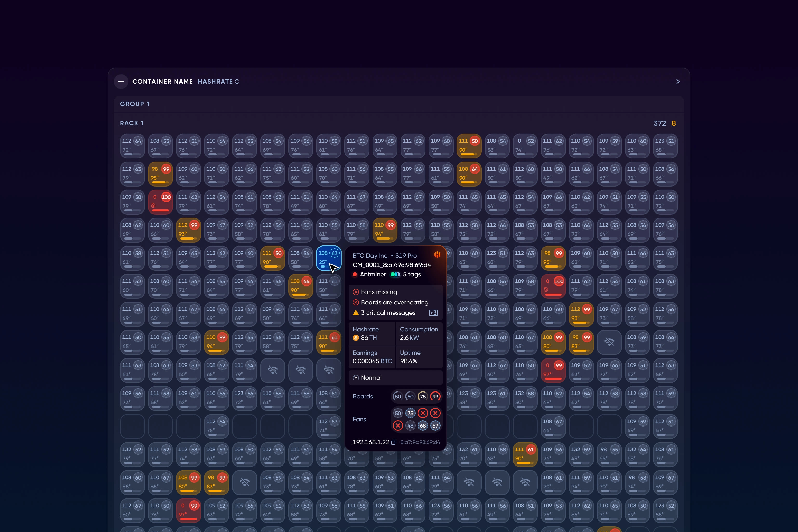Viewport: 798px width, 532px height.
Task: Expand container details with right chevron
Action: (677, 81)
